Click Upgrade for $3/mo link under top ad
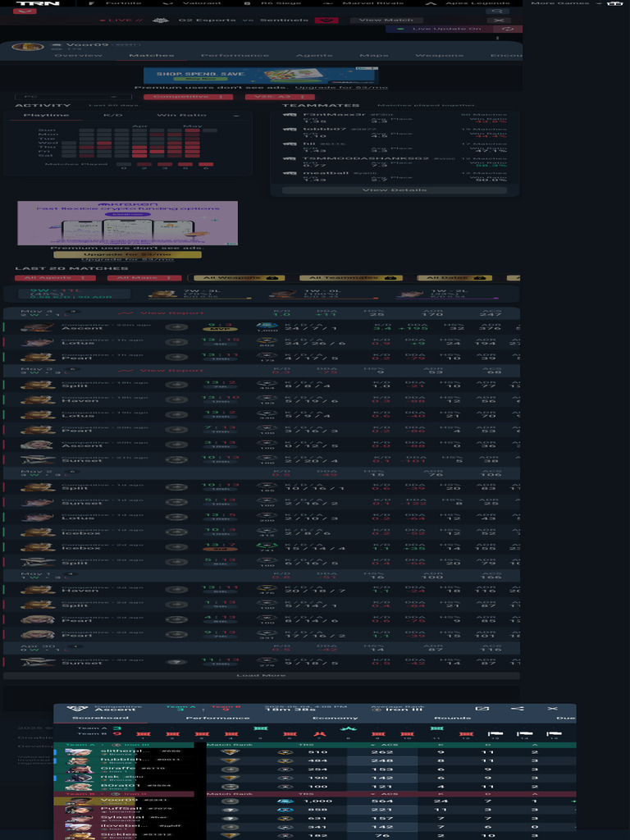 [341, 87]
